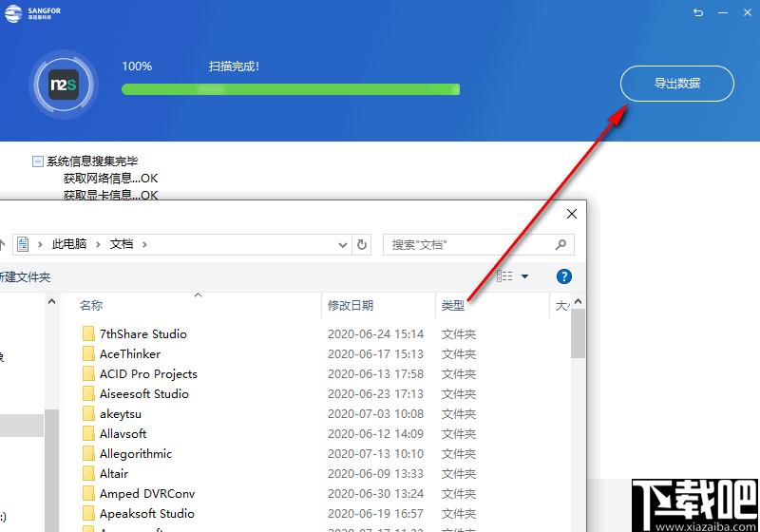The image size is (760, 532).
Task: Select the Apeaksoft Studio folder icon
Action: coord(88,513)
